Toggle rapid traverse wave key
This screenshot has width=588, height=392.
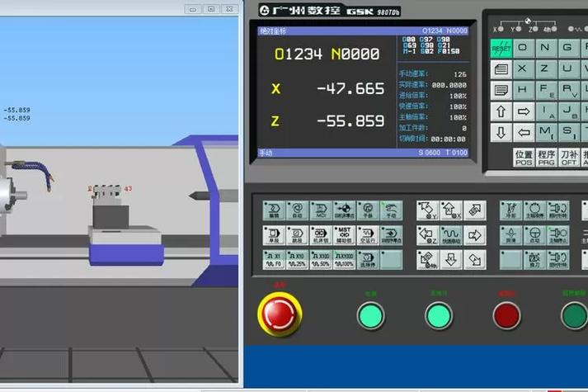point(451,235)
